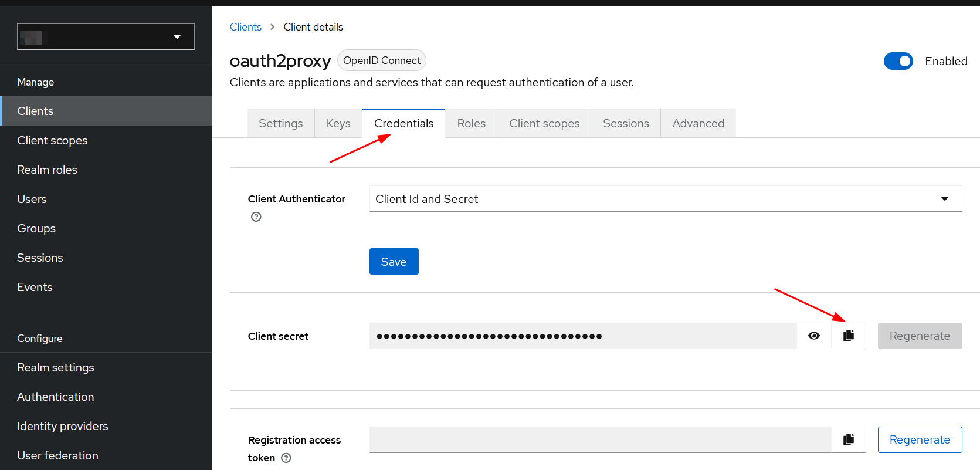Screen dimensions: 980x470
Task: Switch to the Settings tab
Action: [281, 123]
